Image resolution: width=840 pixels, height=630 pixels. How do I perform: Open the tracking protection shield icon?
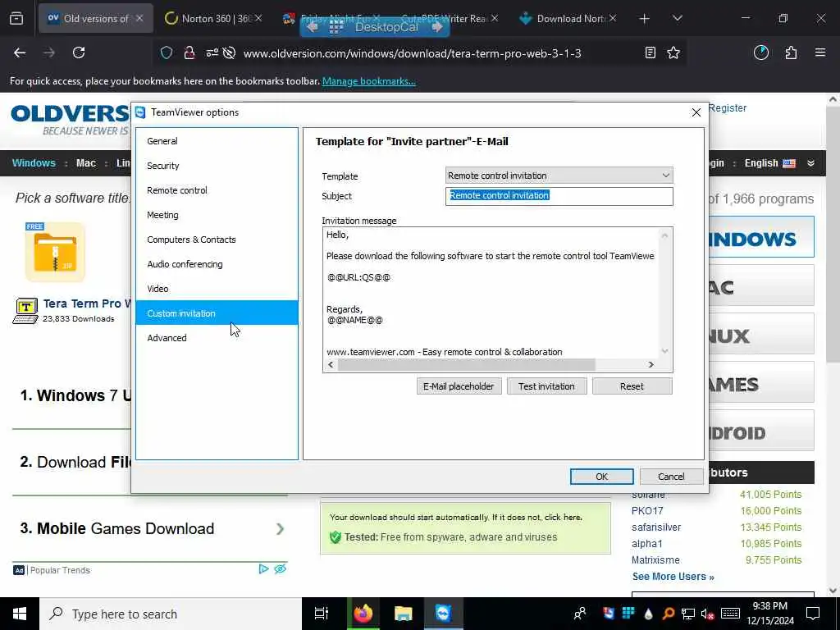coord(167,52)
